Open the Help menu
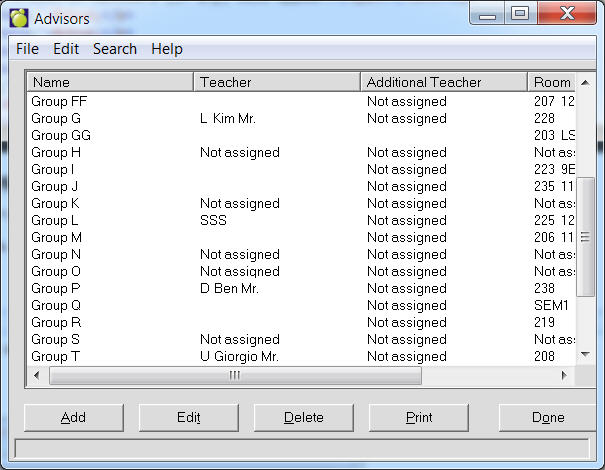 (167, 49)
